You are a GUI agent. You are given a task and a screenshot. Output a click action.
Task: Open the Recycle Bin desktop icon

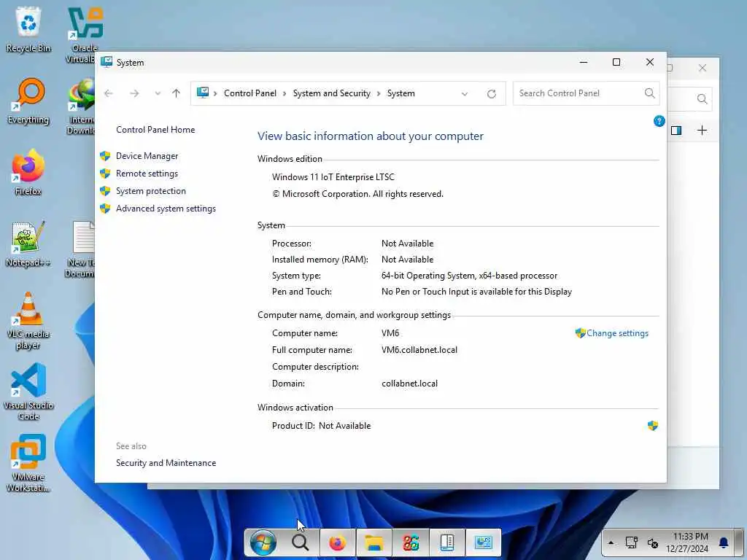28,30
